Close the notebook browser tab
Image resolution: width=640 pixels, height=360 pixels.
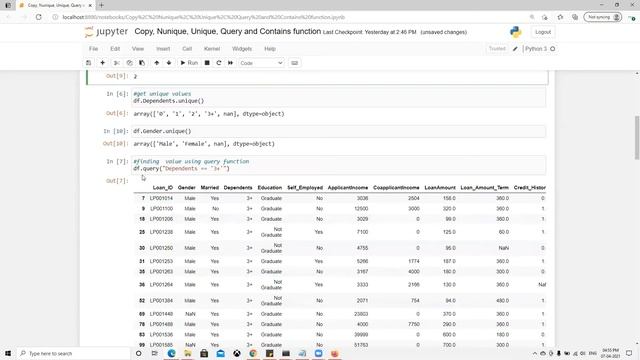(90, 5)
